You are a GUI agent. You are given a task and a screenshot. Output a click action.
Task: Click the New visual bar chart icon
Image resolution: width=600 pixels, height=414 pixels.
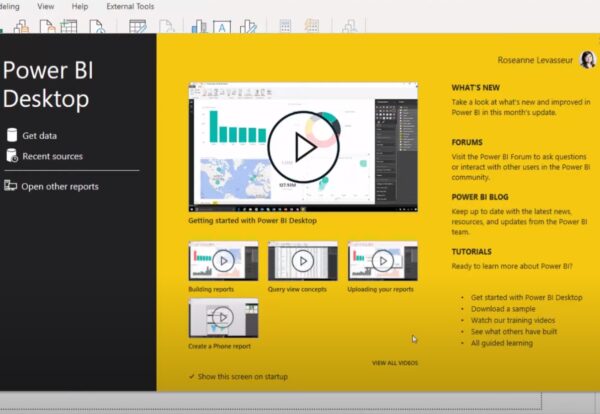199,26
